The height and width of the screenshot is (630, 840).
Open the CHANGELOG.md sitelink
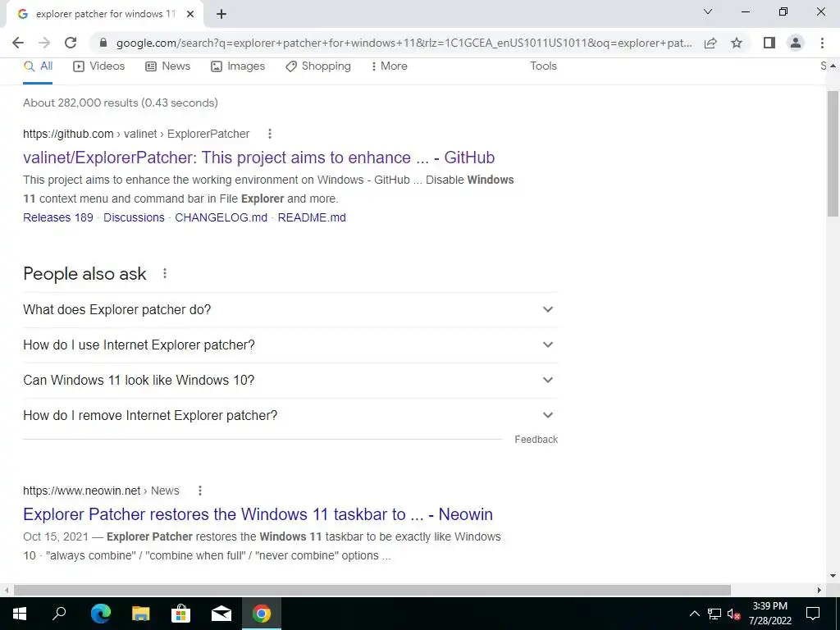point(221,217)
